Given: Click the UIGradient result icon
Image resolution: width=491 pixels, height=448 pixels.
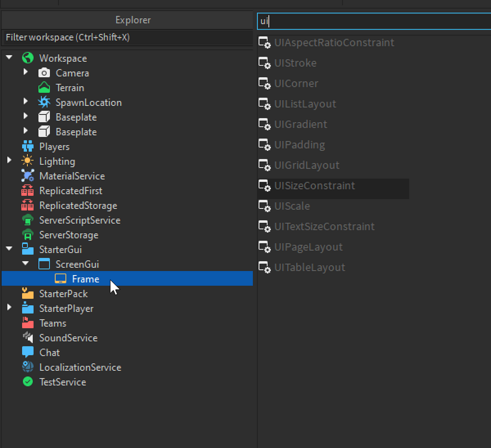Looking at the screenshot, I should click(x=265, y=125).
